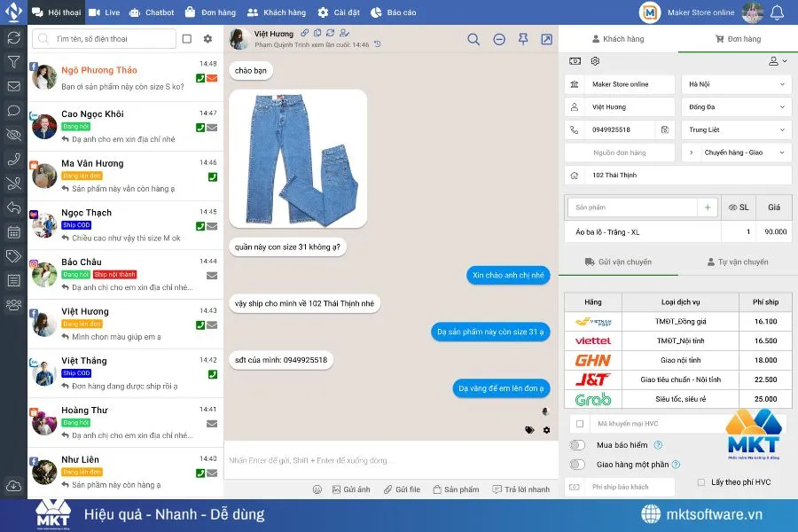
Task: Open the emoji picker below the chat input
Action: click(316, 489)
